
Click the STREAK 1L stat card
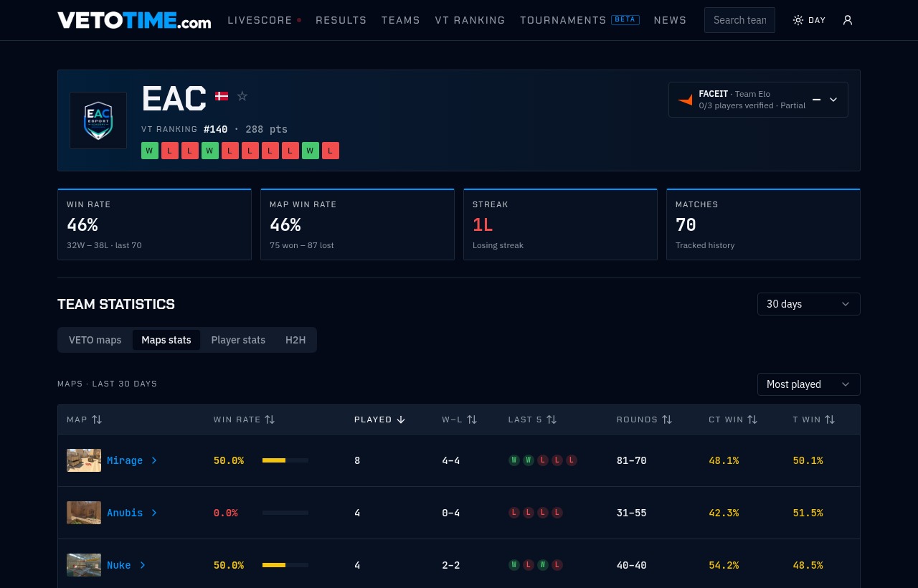pos(560,224)
